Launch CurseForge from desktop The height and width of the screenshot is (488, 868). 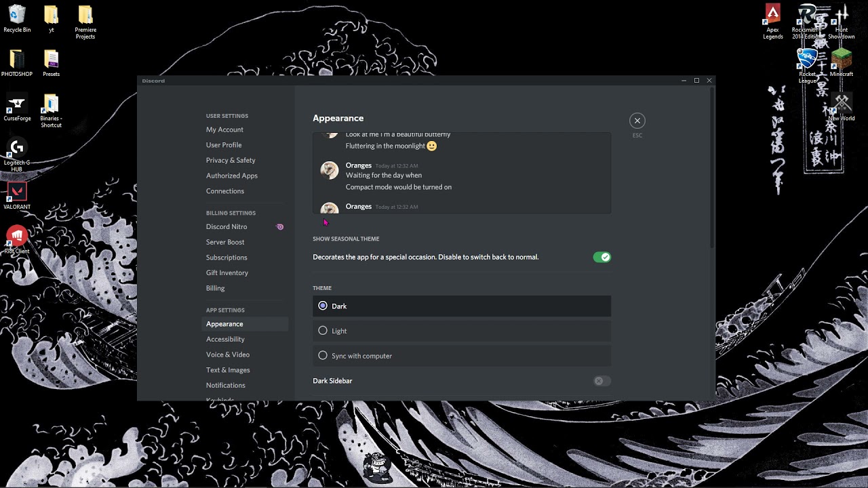point(17,108)
